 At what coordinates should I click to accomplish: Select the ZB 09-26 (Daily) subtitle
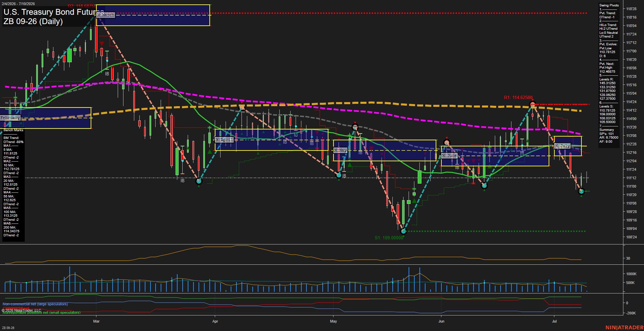(x=33, y=21)
